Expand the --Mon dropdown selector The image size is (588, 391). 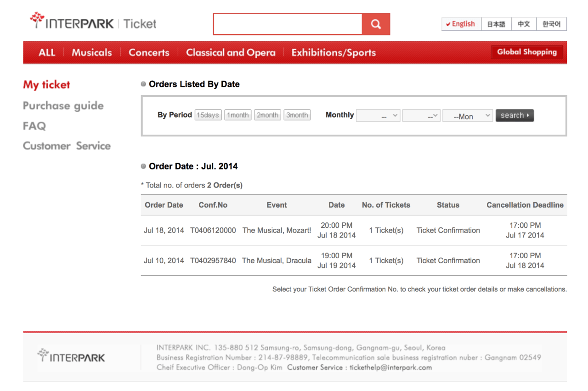[467, 115]
